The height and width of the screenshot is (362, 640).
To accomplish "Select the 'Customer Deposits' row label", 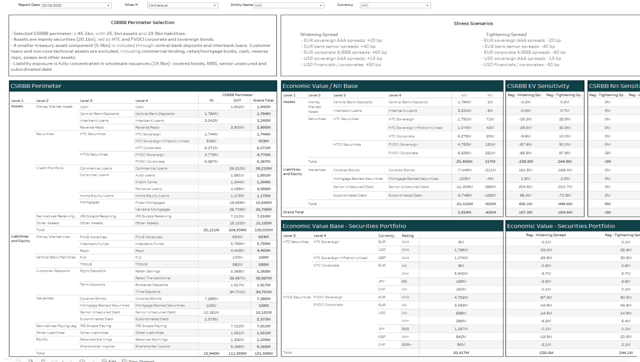I will [x=53, y=271].
